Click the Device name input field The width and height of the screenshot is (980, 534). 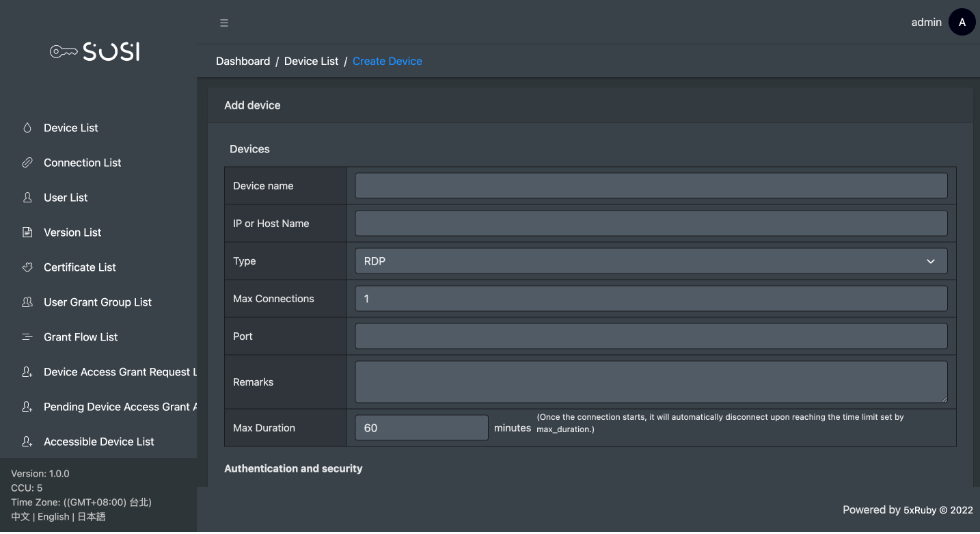coord(651,186)
